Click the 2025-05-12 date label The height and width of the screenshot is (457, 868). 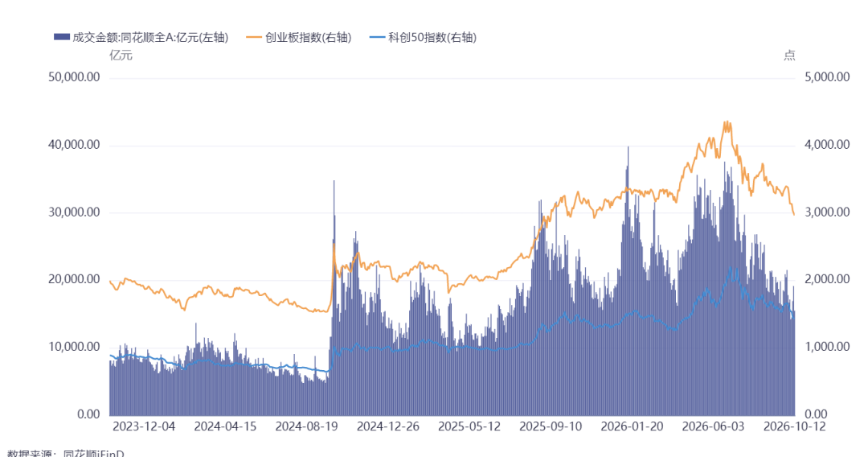pyautogui.click(x=469, y=426)
